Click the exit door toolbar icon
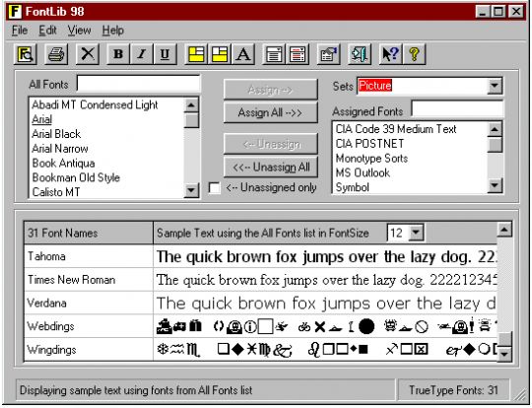 (360, 54)
